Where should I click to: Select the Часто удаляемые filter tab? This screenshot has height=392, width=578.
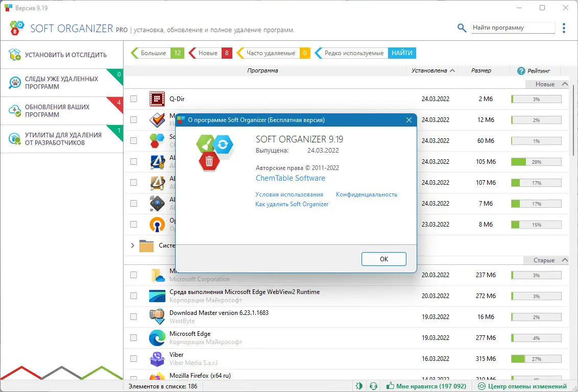[274, 53]
